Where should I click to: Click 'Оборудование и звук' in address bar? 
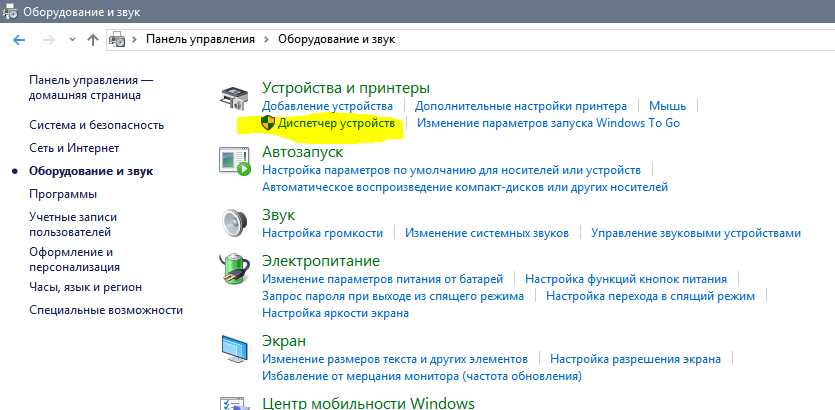point(337,39)
